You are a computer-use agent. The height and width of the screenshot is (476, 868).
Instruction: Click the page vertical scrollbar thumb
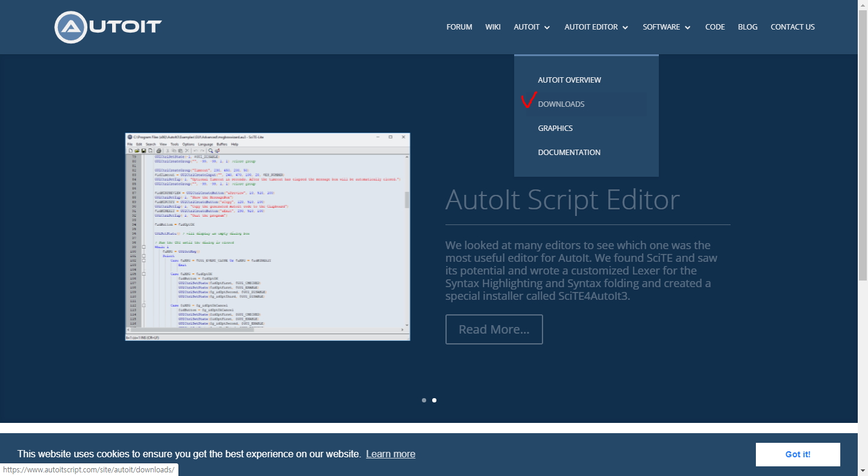click(863, 145)
